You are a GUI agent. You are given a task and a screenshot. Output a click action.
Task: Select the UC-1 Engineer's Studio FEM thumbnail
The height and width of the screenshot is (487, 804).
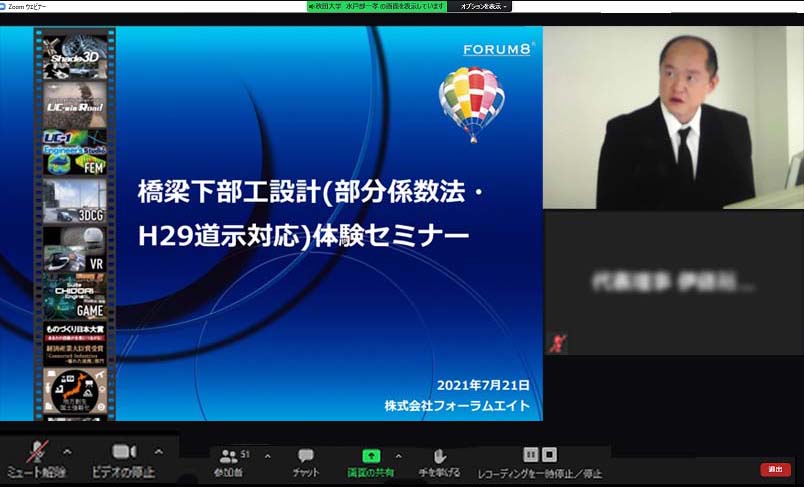click(75, 152)
